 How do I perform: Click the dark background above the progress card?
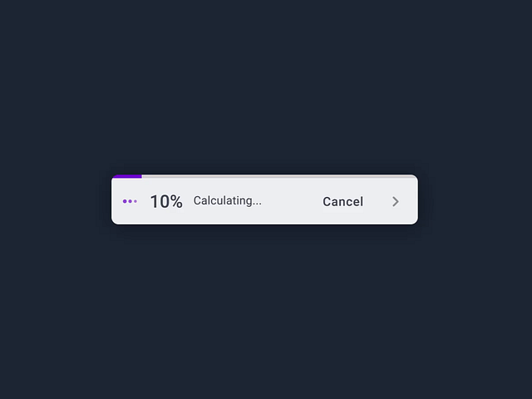[266, 83]
